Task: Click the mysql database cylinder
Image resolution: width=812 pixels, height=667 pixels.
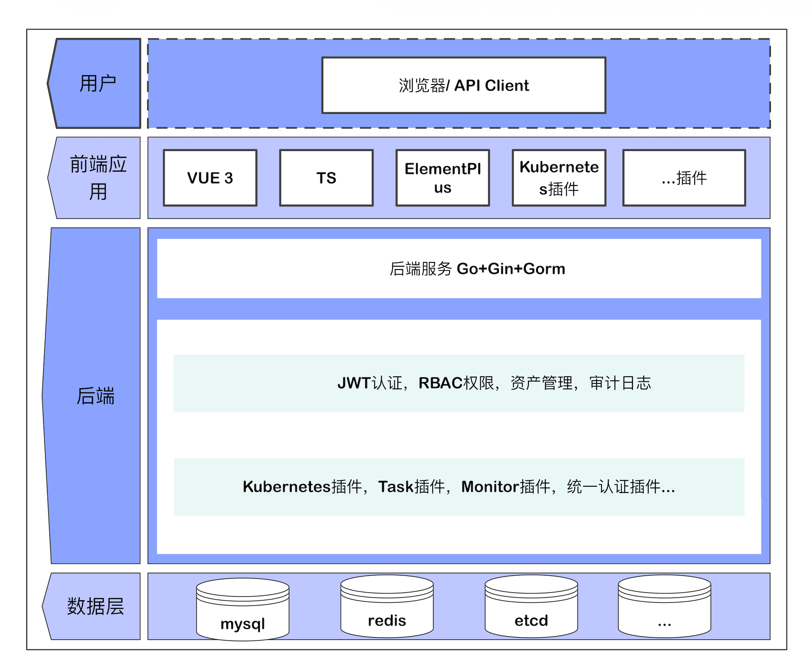Action: [243, 609]
